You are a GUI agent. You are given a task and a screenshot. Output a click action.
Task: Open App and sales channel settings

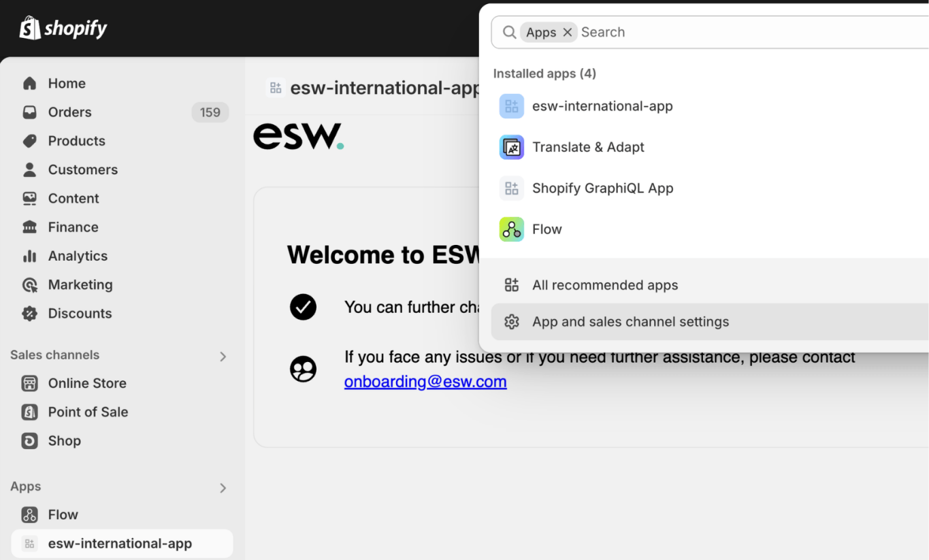pos(710,322)
